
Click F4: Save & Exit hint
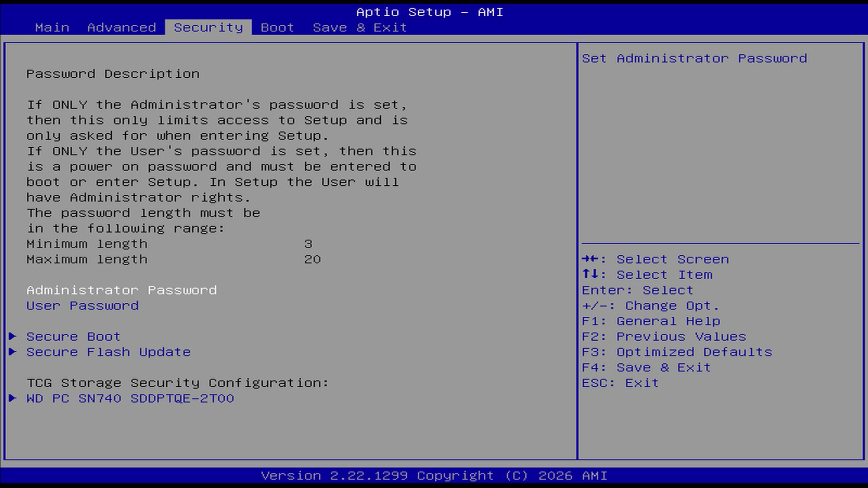click(646, 367)
